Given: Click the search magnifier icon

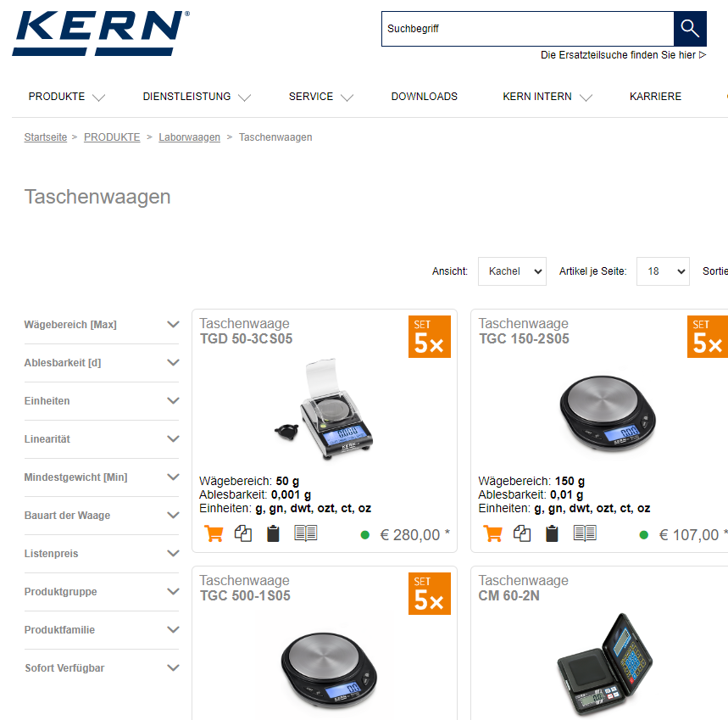Looking at the screenshot, I should [x=690, y=29].
